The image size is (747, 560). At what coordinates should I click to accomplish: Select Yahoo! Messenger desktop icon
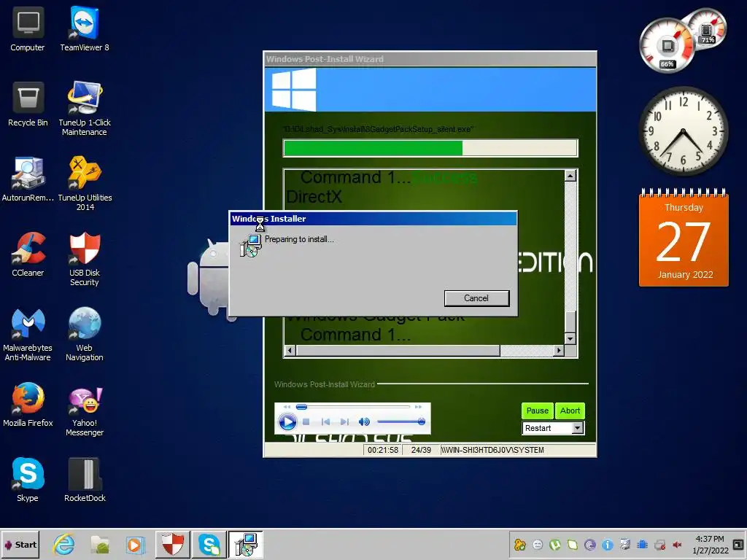coord(85,410)
